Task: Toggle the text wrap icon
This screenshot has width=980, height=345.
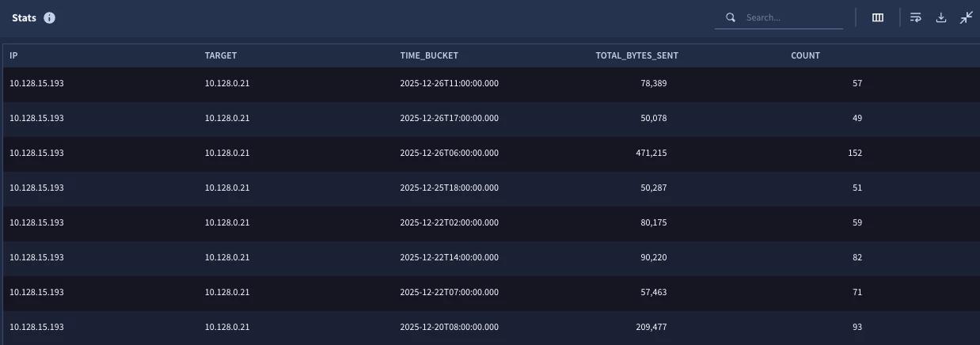Action: (x=916, y=17)
